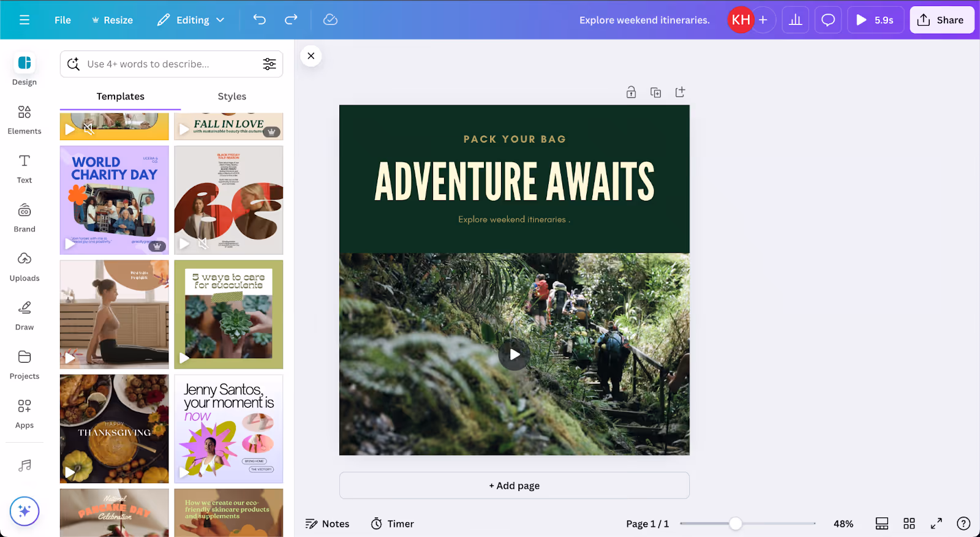This screenshot has width=980, height=537.
Task: Unmute the Black Friday template video
Action: point(203,244)
